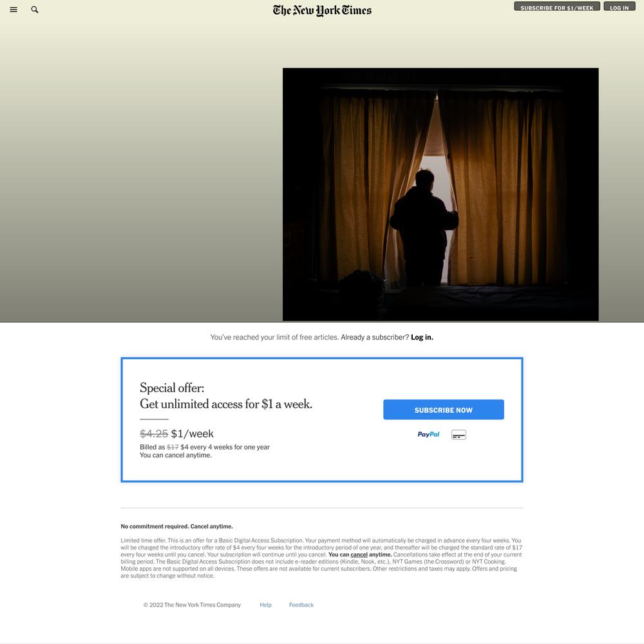Click Subscribe for $1/week header button
Image resolution: width=644 pixels, height=644 pixels.
557,6
